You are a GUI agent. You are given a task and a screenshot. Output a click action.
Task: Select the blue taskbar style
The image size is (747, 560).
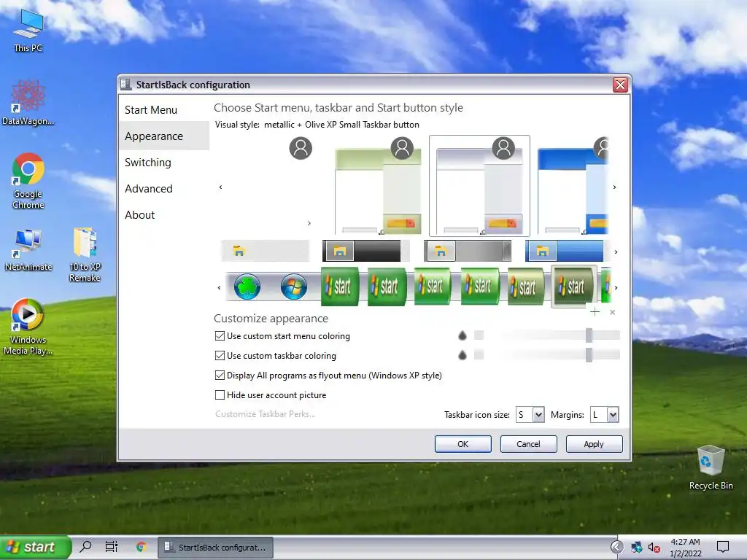point(564,251)
